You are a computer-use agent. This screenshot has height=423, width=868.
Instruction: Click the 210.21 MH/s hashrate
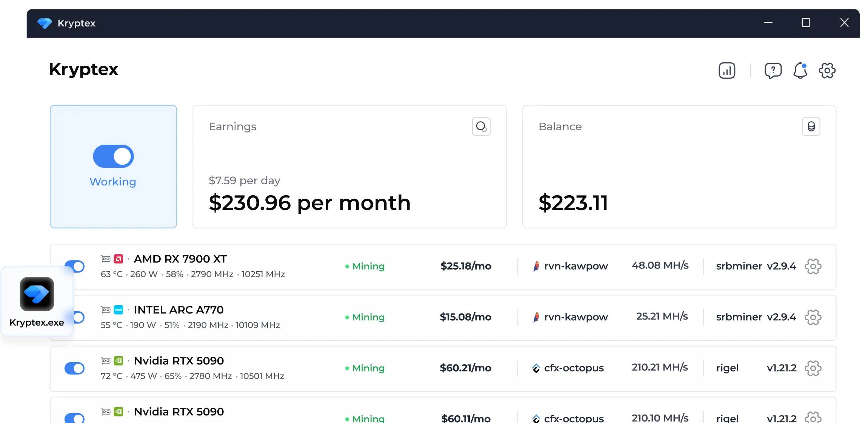click(x=660, y=367)
